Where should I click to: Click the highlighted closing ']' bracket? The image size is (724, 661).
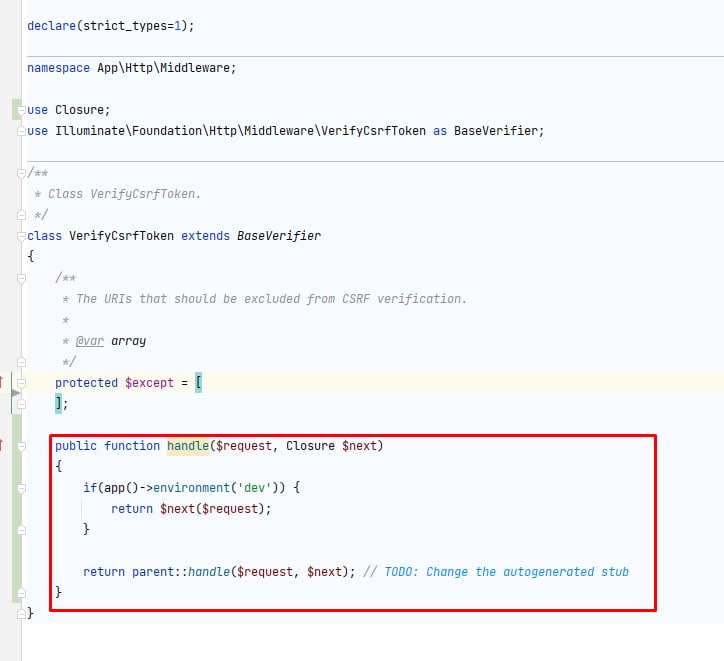[x=58, y=403]
